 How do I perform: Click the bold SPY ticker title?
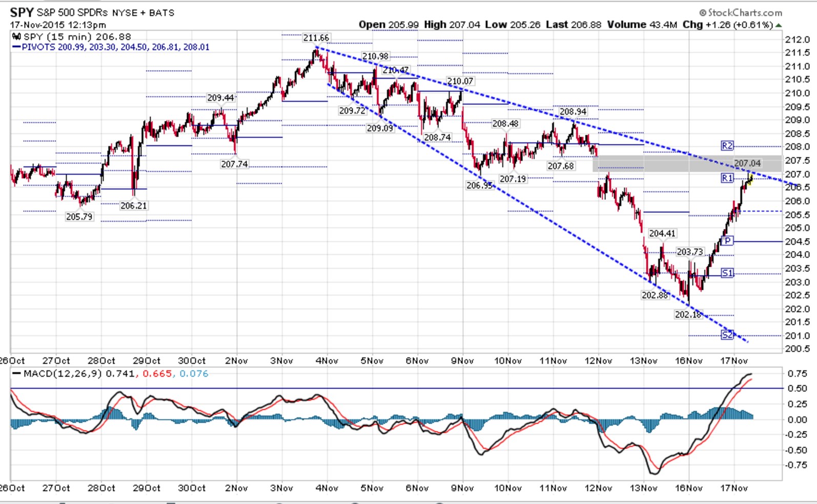click(22, 12)
